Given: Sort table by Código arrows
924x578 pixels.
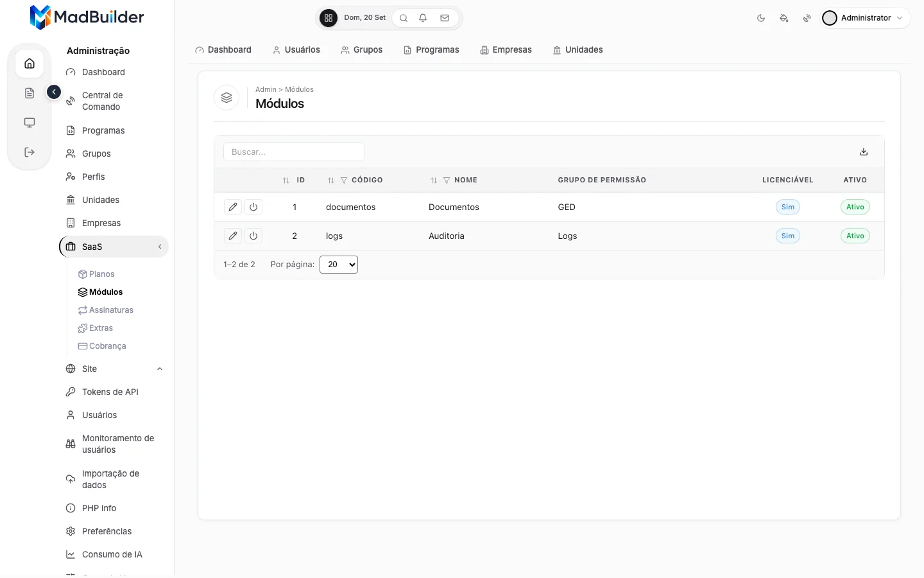Looking at the screenshot, I should [x=331, y=180].
